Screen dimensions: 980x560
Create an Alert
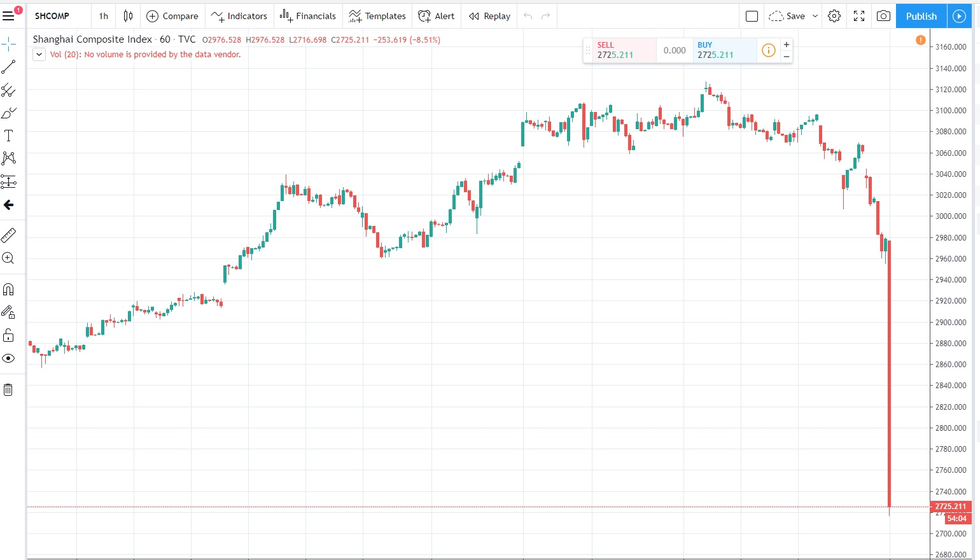[437, 16]
